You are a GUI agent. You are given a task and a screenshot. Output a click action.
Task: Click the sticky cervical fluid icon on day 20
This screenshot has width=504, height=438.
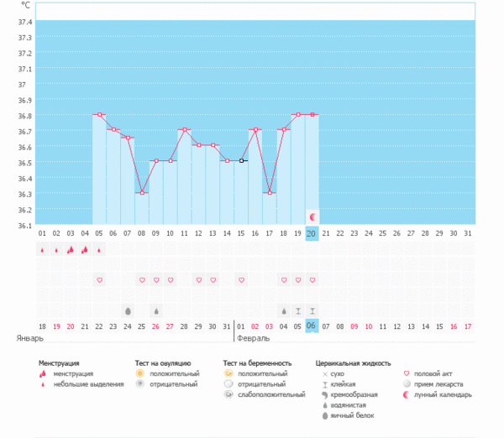312,310
